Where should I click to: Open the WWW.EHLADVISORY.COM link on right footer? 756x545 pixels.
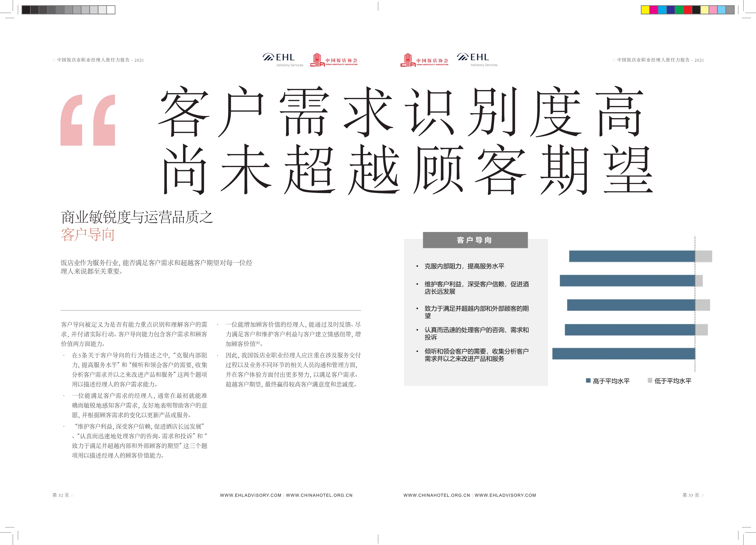[x=505, y=495]
